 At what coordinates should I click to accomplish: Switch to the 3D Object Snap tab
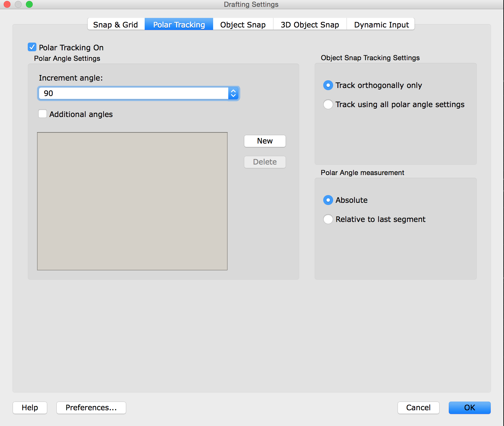[310, 25]
